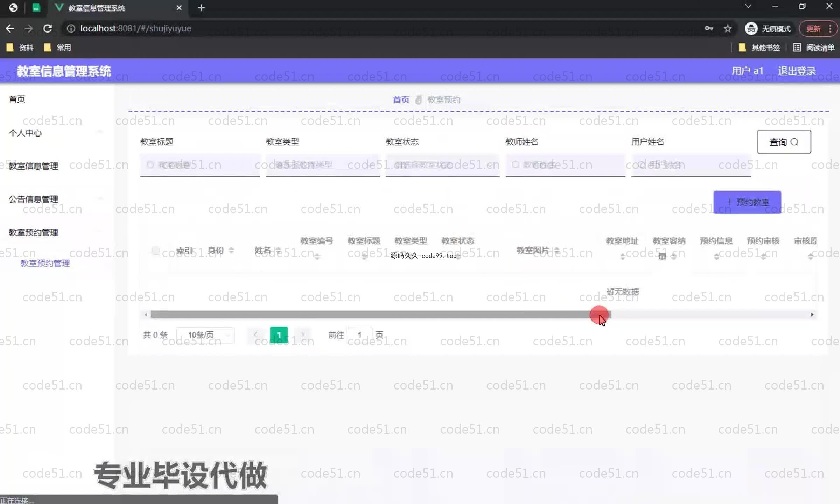Click the browser forward arrow
Image resolution: width=840 pixels, height=504 pixels.
coord(29,28)
